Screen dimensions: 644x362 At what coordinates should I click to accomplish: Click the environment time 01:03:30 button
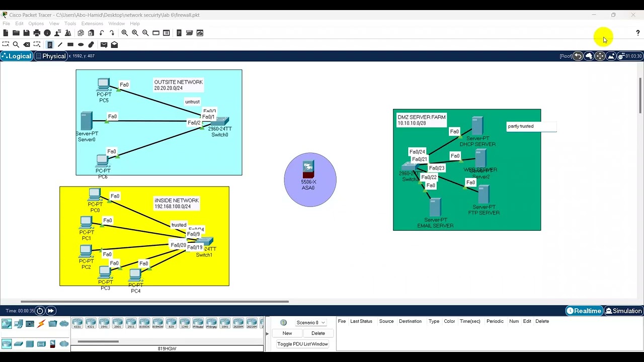[630, 56]
